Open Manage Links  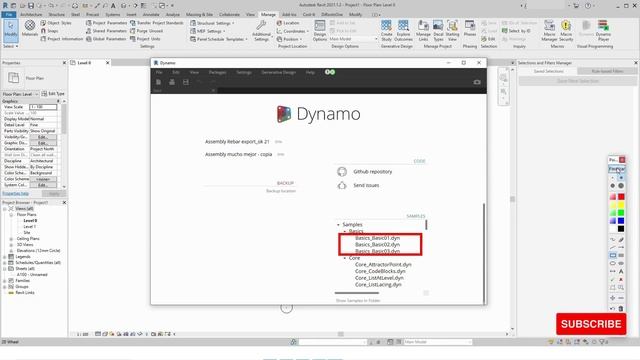(423, 31)
